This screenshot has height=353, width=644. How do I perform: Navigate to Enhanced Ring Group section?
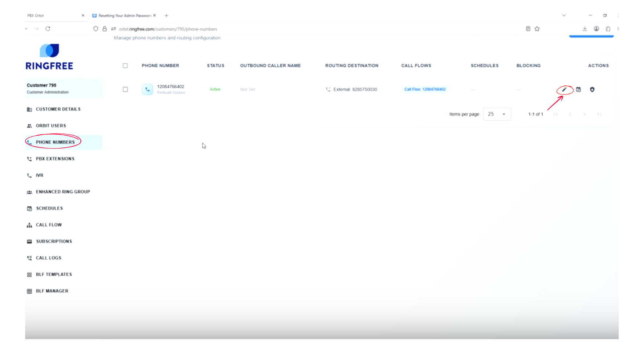[63, 192]
